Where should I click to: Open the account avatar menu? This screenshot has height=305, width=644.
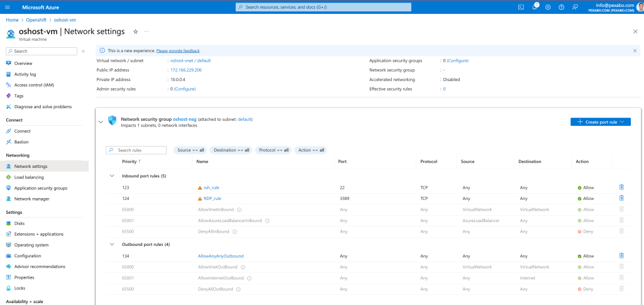click(641, 7)
